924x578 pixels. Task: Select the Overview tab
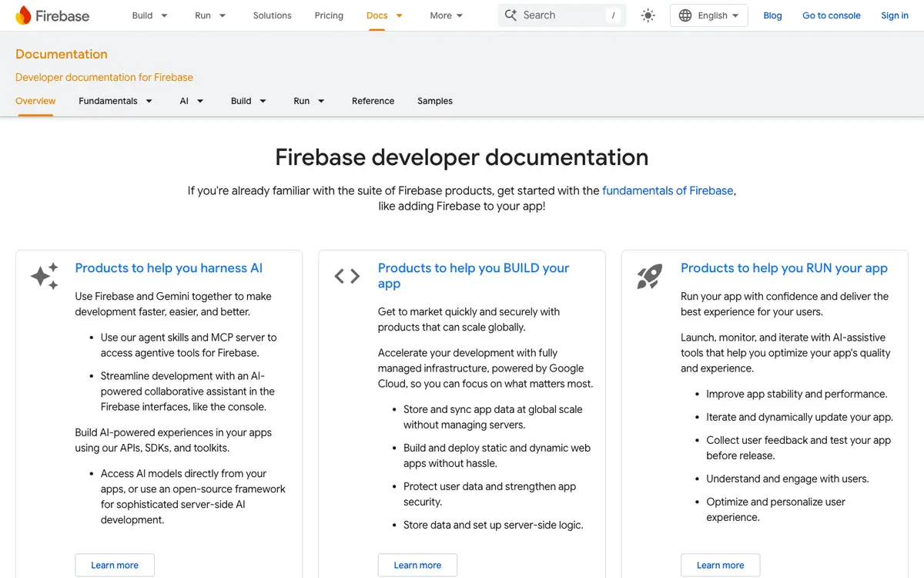click(x=35, y=101)
